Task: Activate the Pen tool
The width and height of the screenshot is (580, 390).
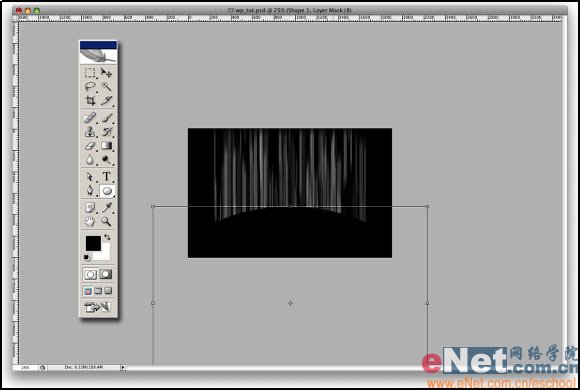Action: click(x=90, y=191)
